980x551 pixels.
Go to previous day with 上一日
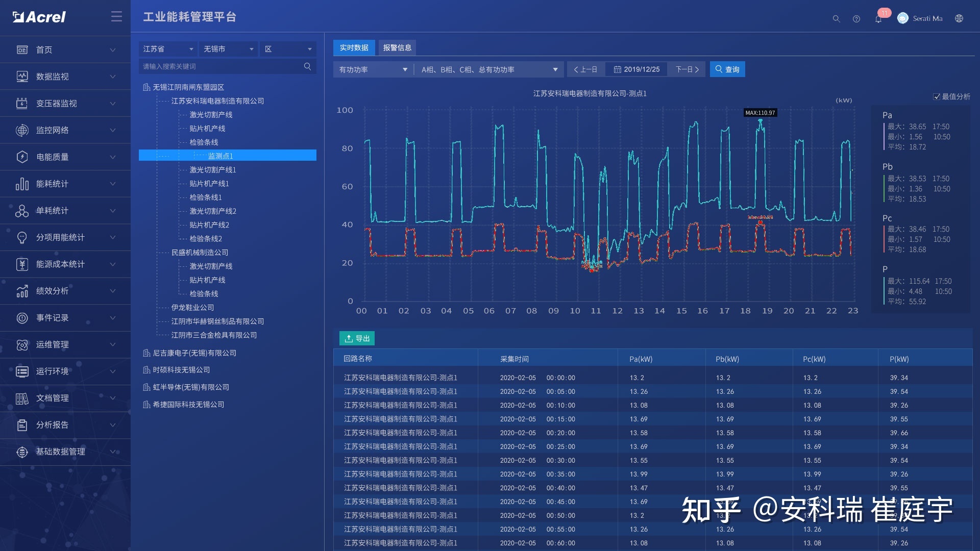coord(585,69)
